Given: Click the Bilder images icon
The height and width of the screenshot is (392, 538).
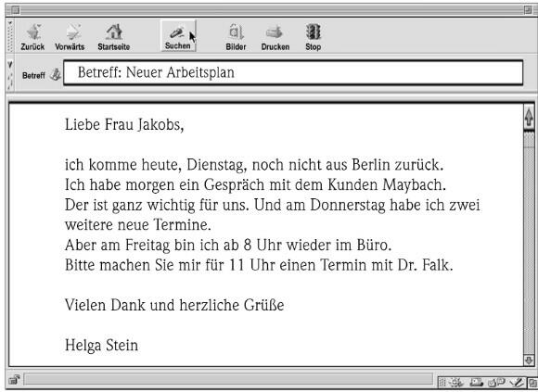Looking at the screenshot, I should point(236,32).
